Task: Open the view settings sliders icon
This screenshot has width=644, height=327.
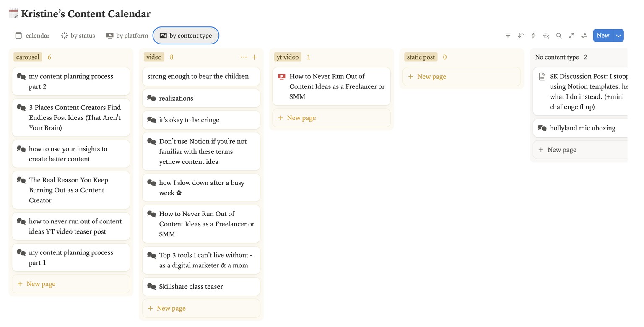Action: (x=584, y=36)
